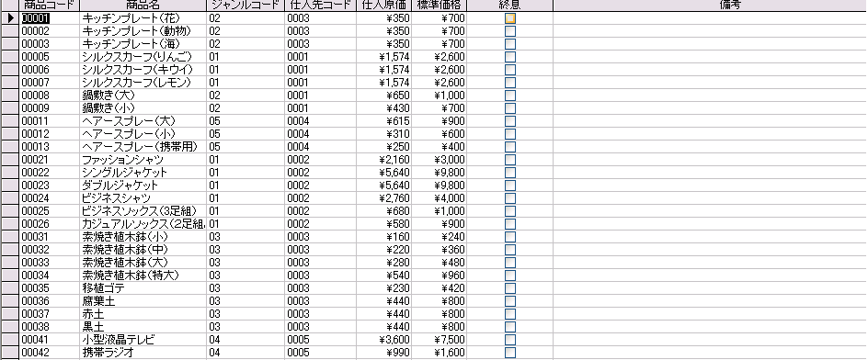
Task: Select the ¥1,600 standard price cell
Action: point(439,353)
